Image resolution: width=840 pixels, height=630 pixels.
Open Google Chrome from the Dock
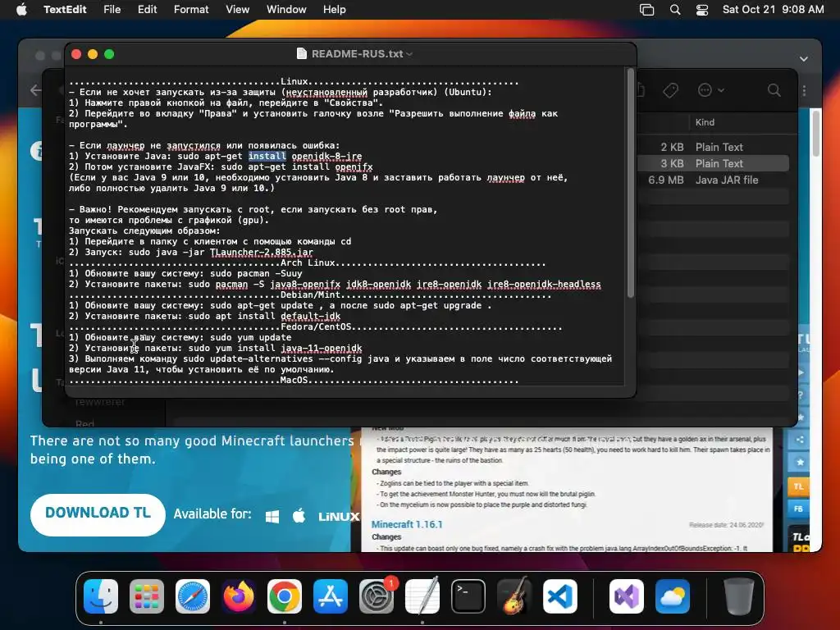click(x=285, y=596)
